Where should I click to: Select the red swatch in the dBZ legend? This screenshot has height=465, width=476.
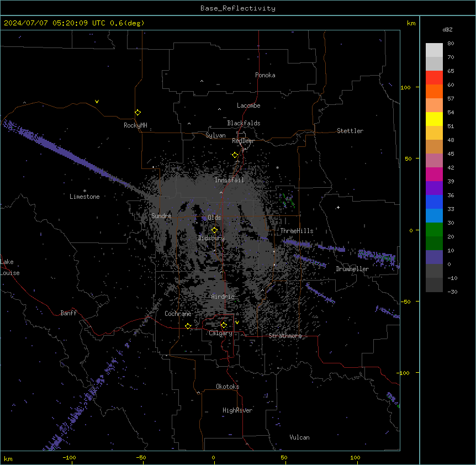click(x=434, y=78)
